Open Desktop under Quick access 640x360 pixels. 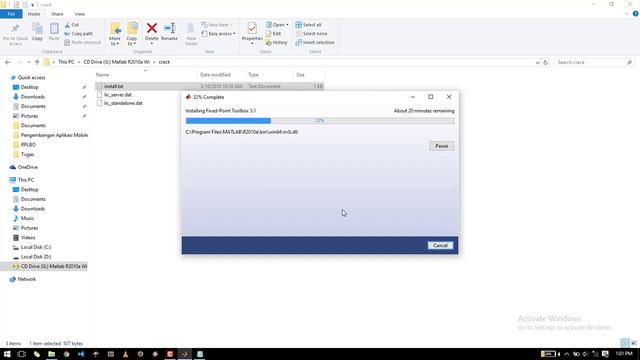tap(29, 87)
